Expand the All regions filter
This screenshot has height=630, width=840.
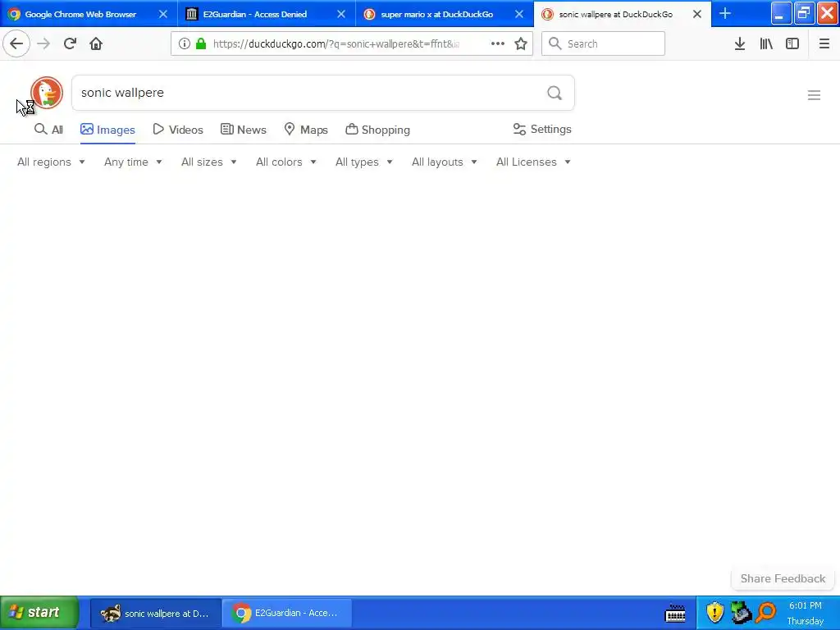point(51,162)
